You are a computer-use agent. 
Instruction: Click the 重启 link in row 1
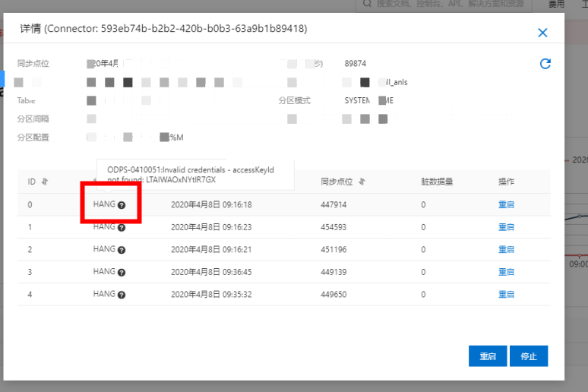click(x=506, y=227)
